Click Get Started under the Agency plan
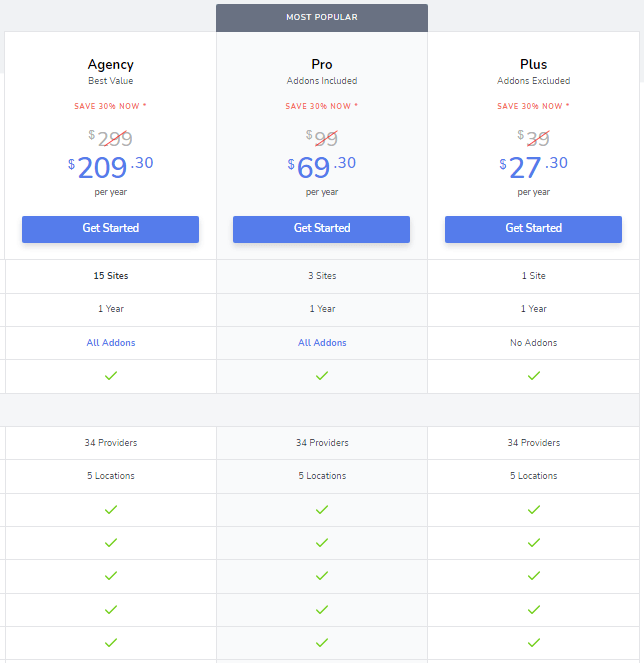 [x=110, y=229]
